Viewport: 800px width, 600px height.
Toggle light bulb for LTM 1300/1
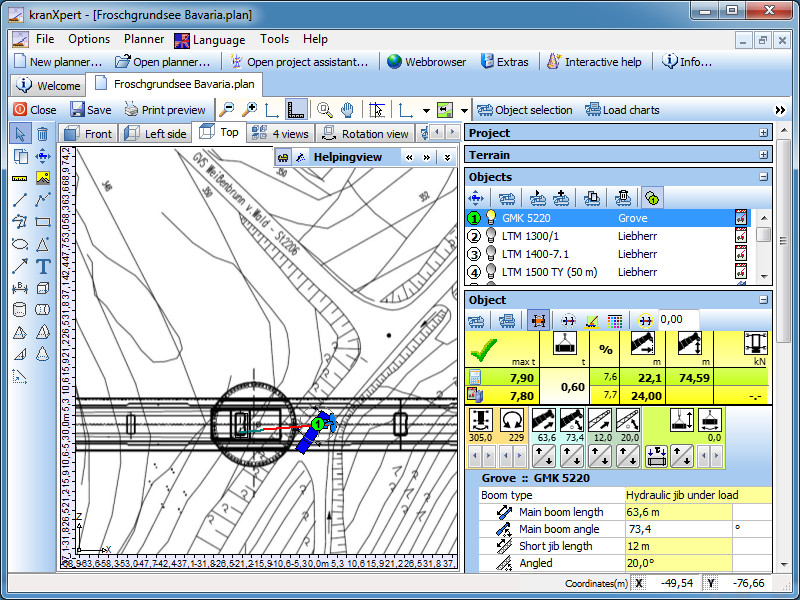[x=491, y=236]
